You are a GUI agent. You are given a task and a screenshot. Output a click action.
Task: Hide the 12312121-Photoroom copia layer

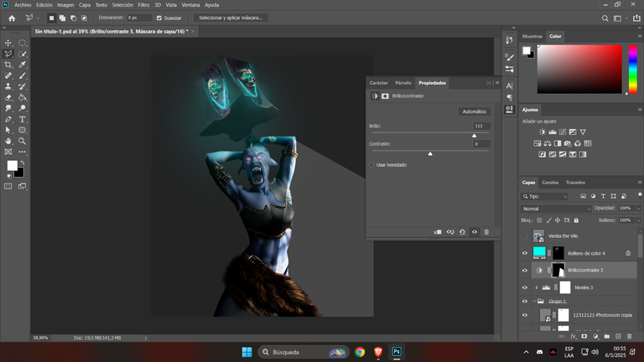pyautogui.click(x=524, y=315)
